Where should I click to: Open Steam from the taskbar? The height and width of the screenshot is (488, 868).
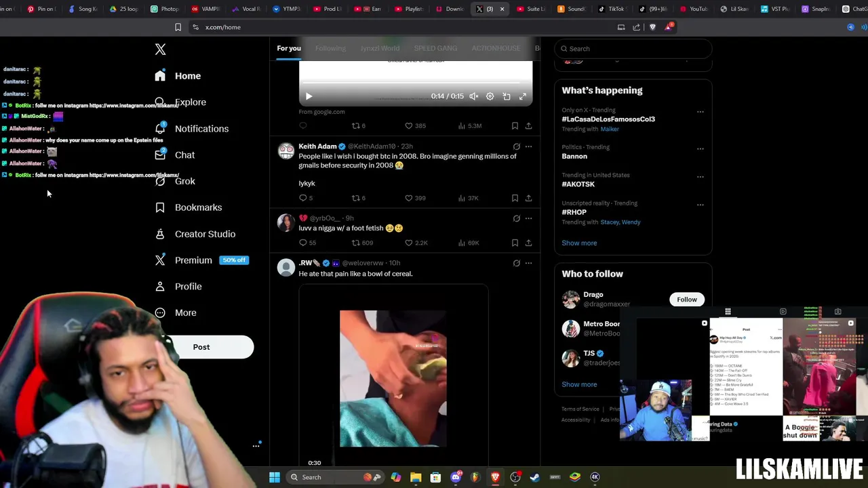[535, 477]
